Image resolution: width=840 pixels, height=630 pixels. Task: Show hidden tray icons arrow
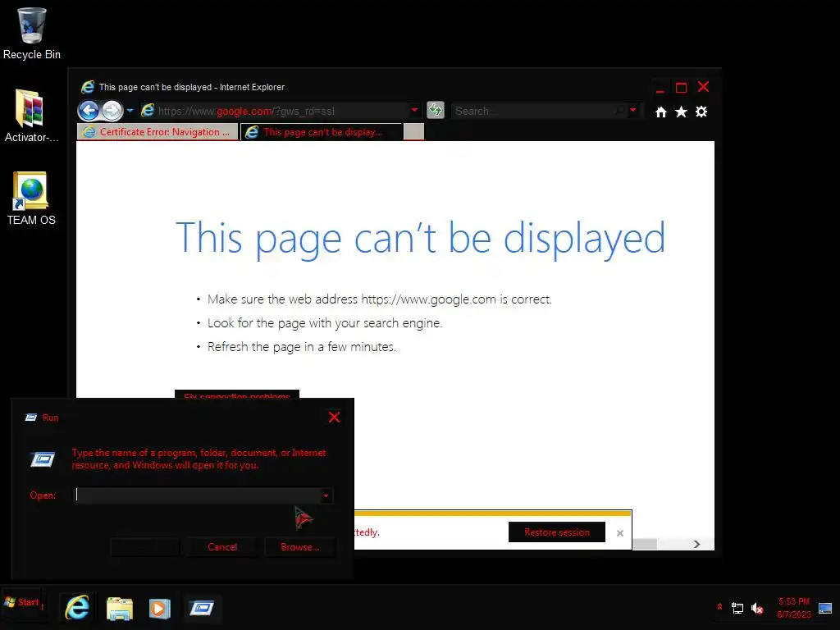click(719, 607)
